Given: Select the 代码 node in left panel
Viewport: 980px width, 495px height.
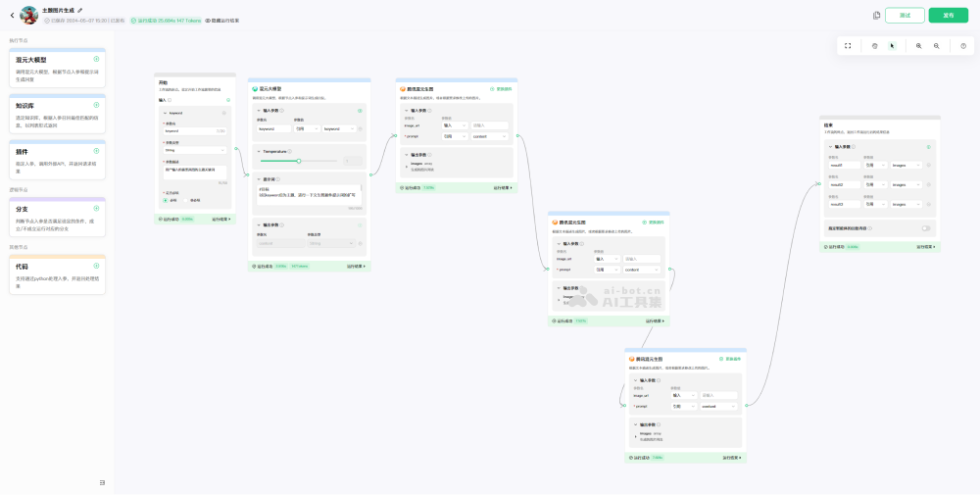Looking at the screenshot, I should (57, 273).
